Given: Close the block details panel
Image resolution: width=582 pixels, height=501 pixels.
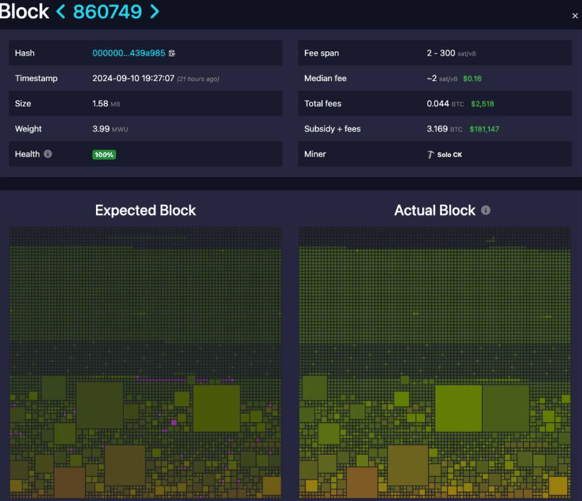Looking at the screenshot, I should [x=575, y=16].
